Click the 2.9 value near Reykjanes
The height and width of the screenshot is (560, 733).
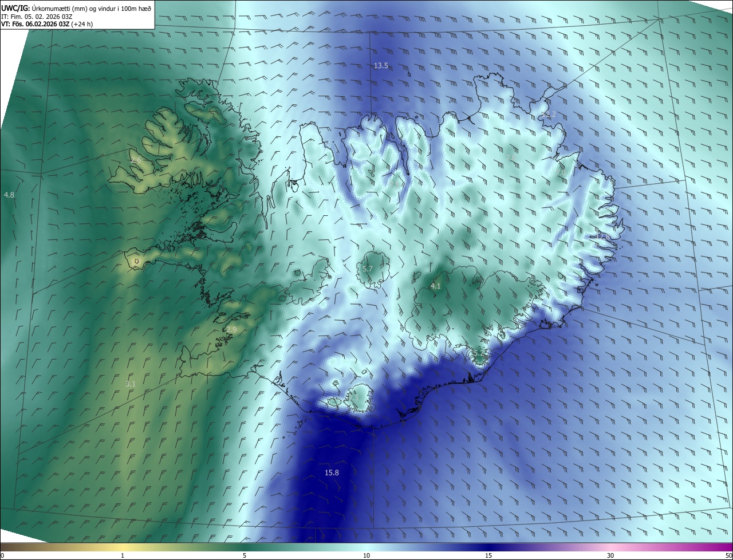click(231, 329)
